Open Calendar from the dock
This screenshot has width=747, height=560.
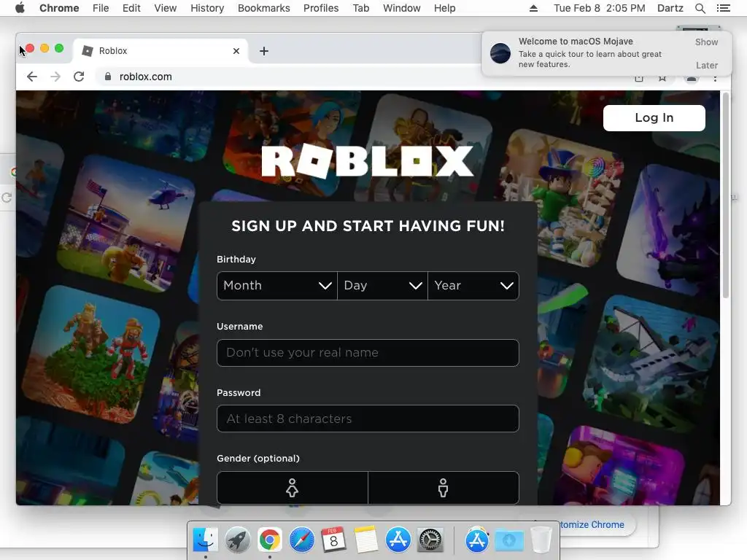click(333, 540)
